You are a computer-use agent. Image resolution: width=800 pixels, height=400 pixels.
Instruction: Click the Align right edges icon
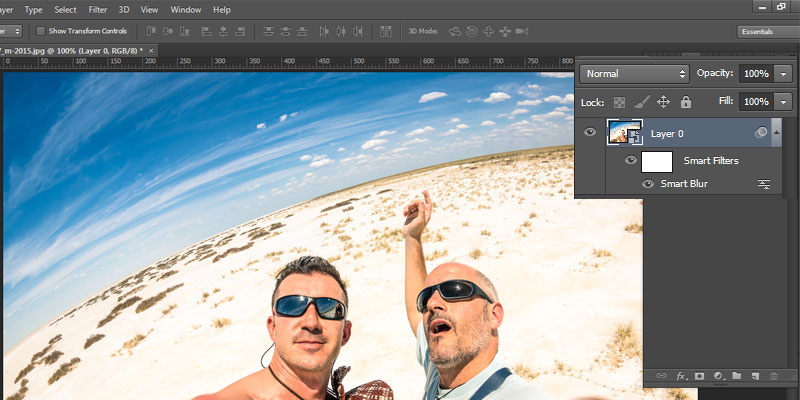pyautogui.click(x=239, y=31)
